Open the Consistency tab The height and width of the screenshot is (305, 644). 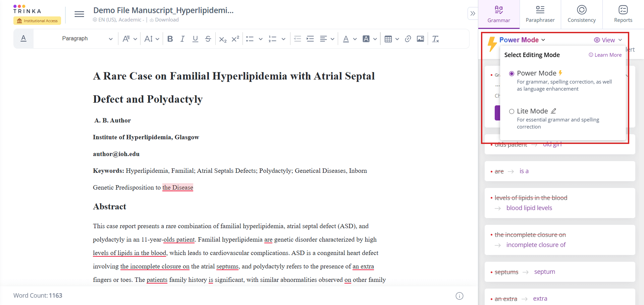pyautogui.click(x=582, y=14)
